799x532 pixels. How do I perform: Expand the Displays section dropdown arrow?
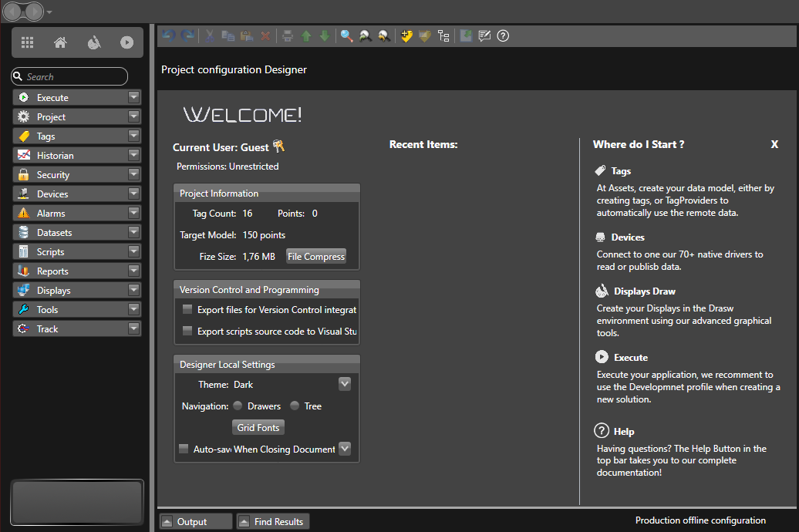133,291
